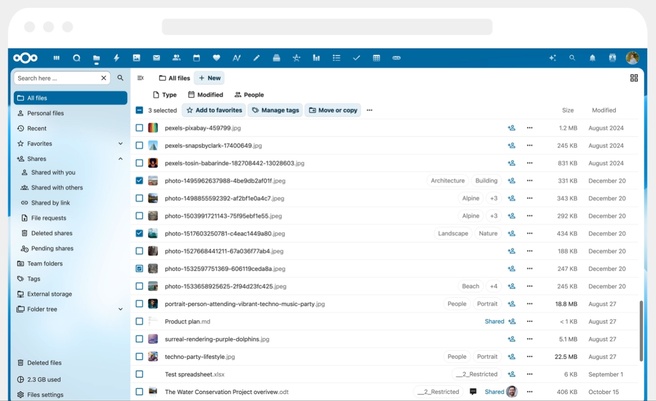
Task: Open the New file dropdown button
Action: [209, 78]
